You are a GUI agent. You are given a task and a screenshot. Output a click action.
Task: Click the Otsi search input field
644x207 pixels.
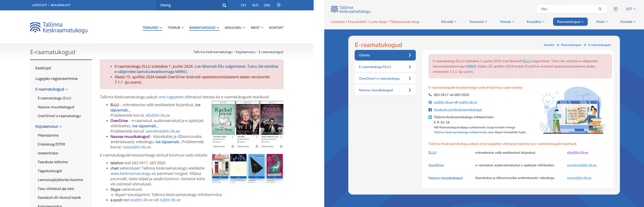pyautogui.click(x=567, y=9)
